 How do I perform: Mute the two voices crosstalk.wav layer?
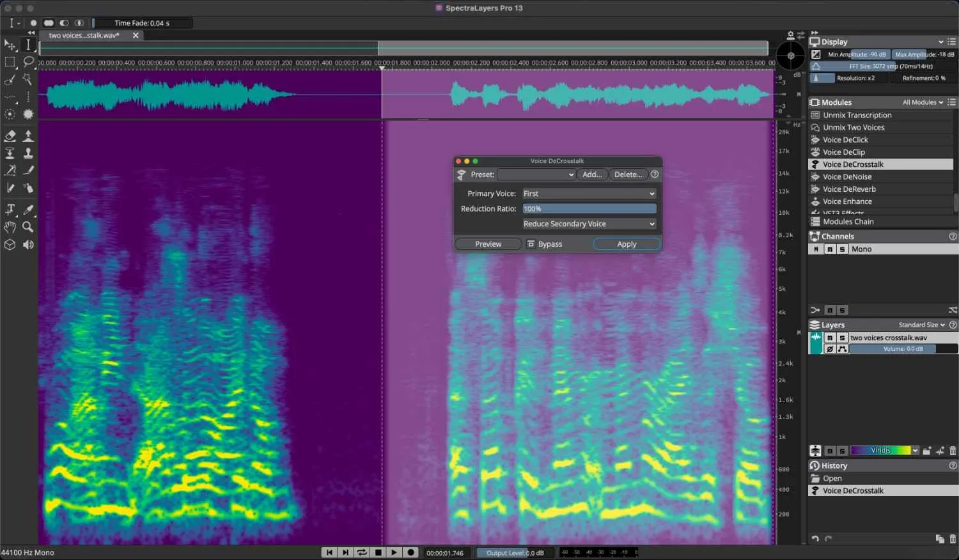pos(830,338)
